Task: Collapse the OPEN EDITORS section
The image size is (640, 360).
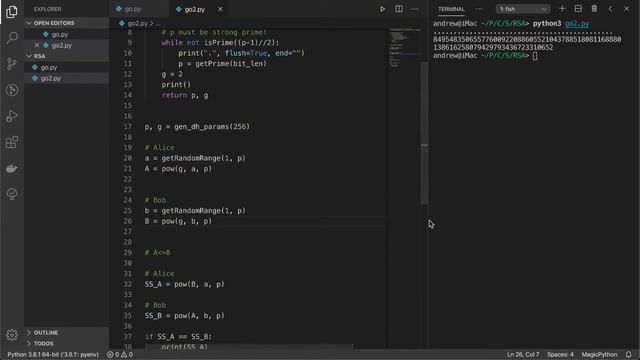Action: 53,23
